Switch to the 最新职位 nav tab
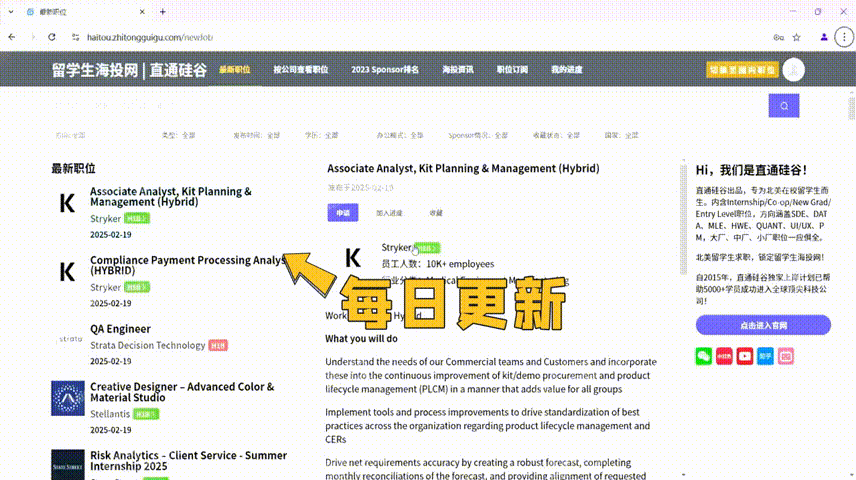 (x=235, y=69)
